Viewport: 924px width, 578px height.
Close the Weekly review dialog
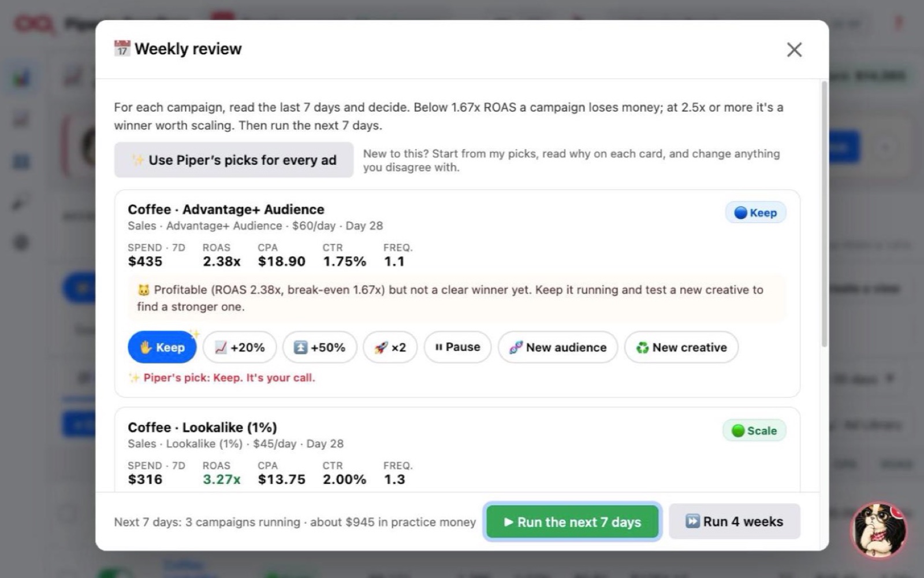pos(794,50)
